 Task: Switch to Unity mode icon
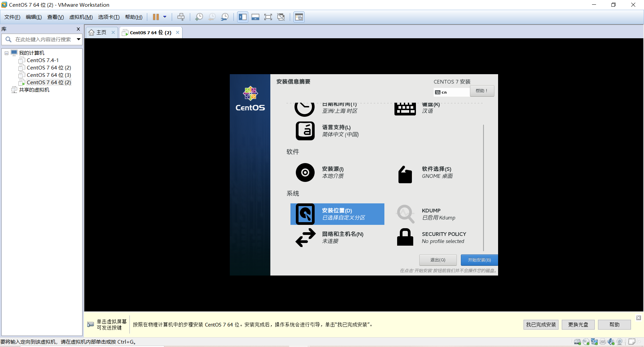click(x=281, y=17)
